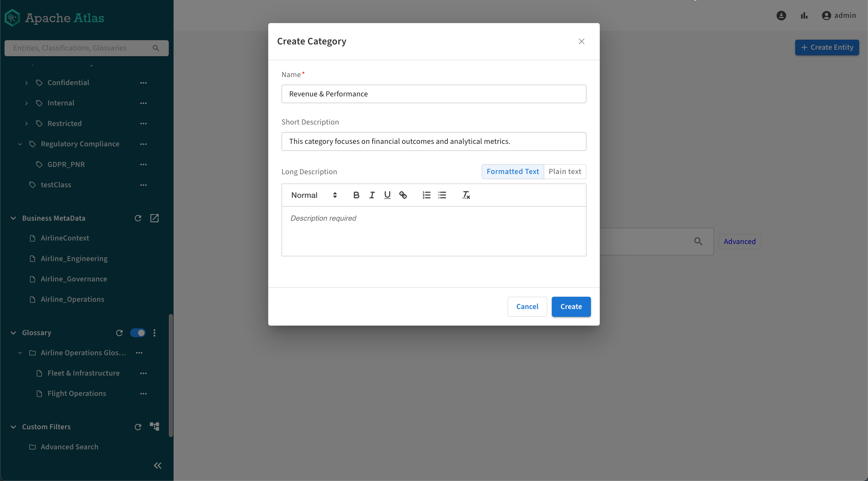Insert bulleted list in description
Viewport: 868px width, 481px height.
pyautogui.click(x=442, y=195)
